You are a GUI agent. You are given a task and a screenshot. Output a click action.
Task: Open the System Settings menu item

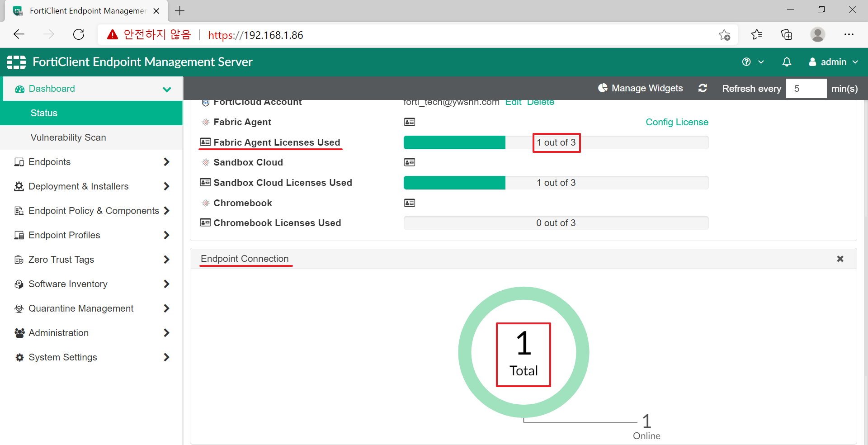click(x=91, y=357)
